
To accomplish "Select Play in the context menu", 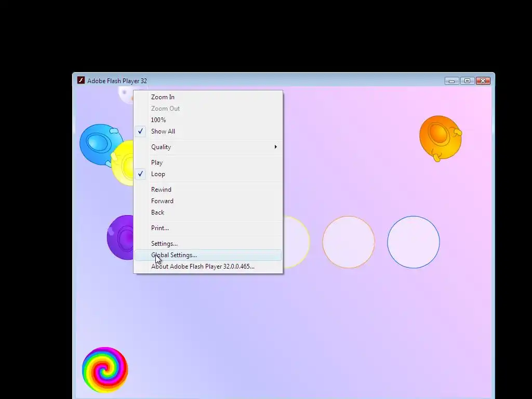I will tap(208, 163).
